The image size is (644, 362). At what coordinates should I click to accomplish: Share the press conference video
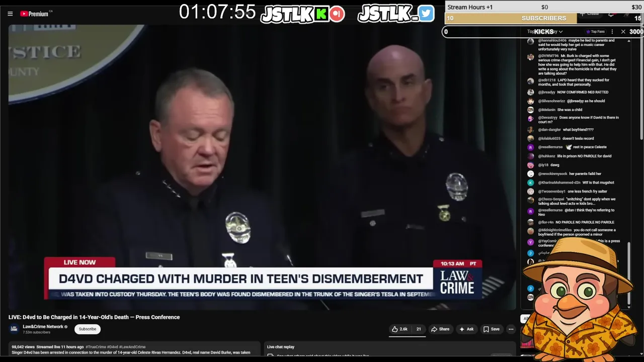440,329
